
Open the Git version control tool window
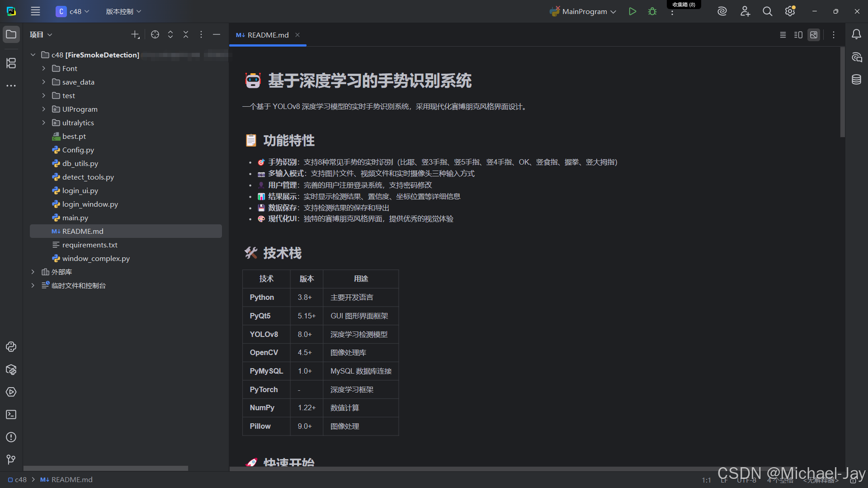(x=11, y=460)
